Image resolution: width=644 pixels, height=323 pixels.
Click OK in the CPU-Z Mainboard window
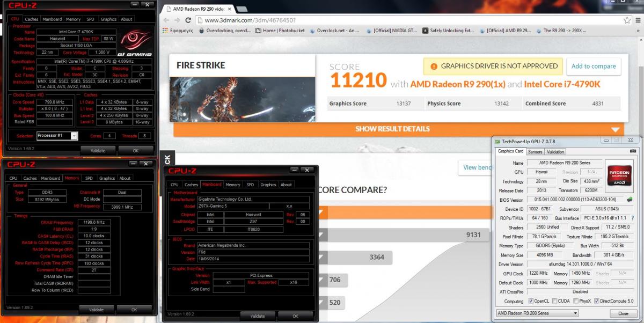point(295,316)
